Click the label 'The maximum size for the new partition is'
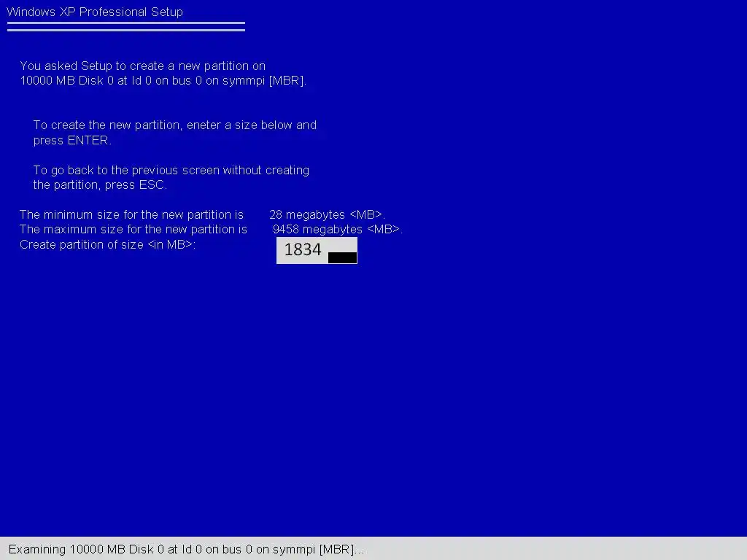This screenshot has width=747, height=560. coord(133,230)
